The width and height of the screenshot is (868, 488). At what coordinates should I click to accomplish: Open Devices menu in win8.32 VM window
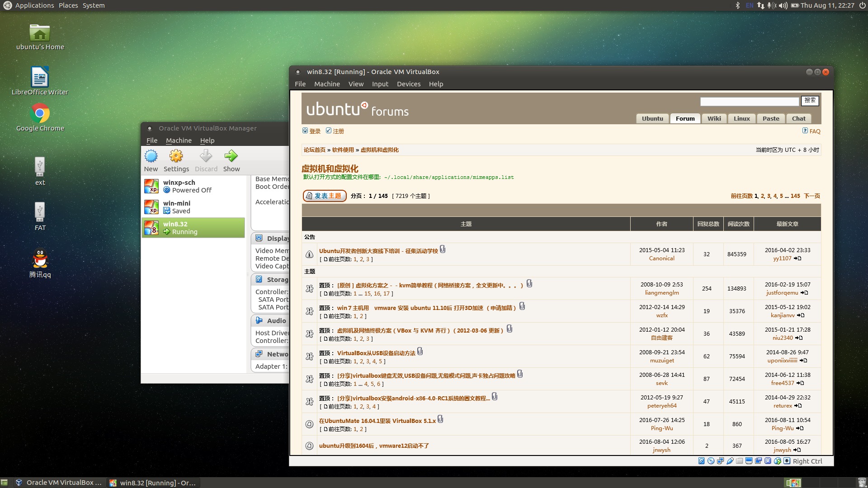click(x=409, y=84)
